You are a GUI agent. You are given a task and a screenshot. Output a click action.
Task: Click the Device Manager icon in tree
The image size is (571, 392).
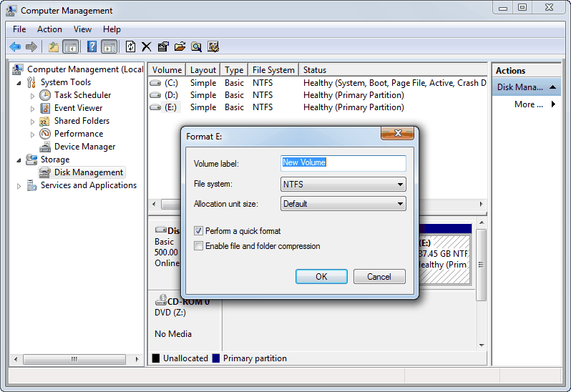(x=45, y=147)
